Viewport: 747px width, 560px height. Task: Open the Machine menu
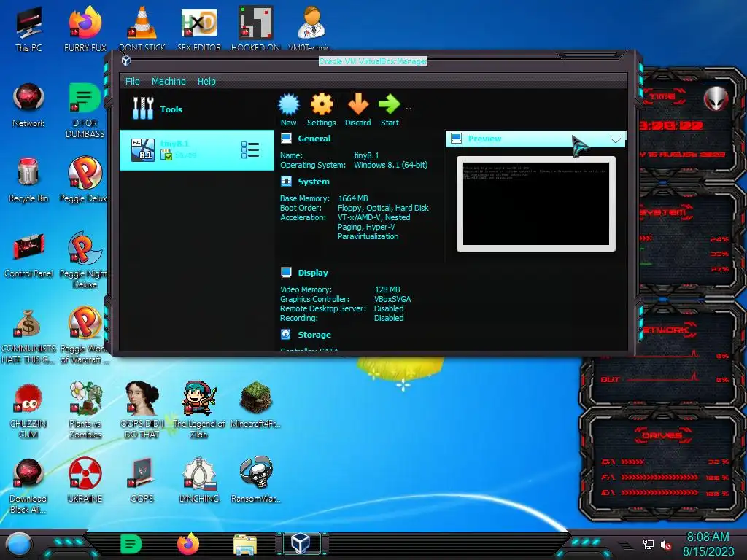(x=169, y=82)
